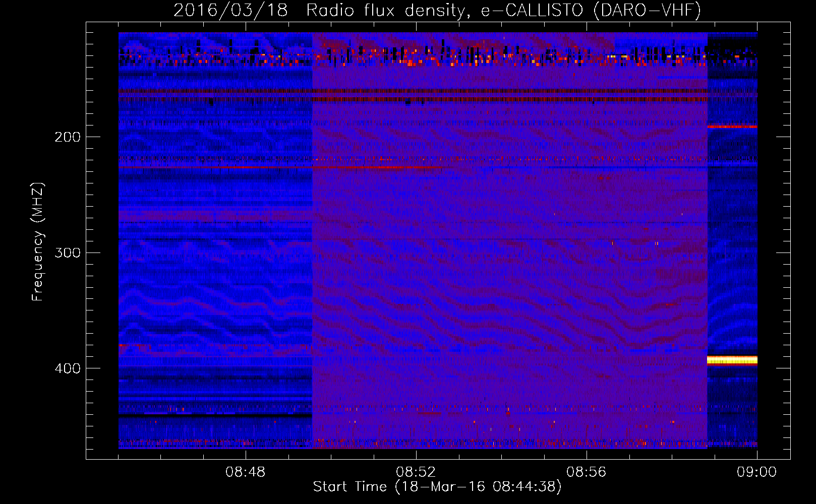Screen dimensions: 816x504
Task: Click the short red line just above 200 MHz at right
Action: click(732, 127)
